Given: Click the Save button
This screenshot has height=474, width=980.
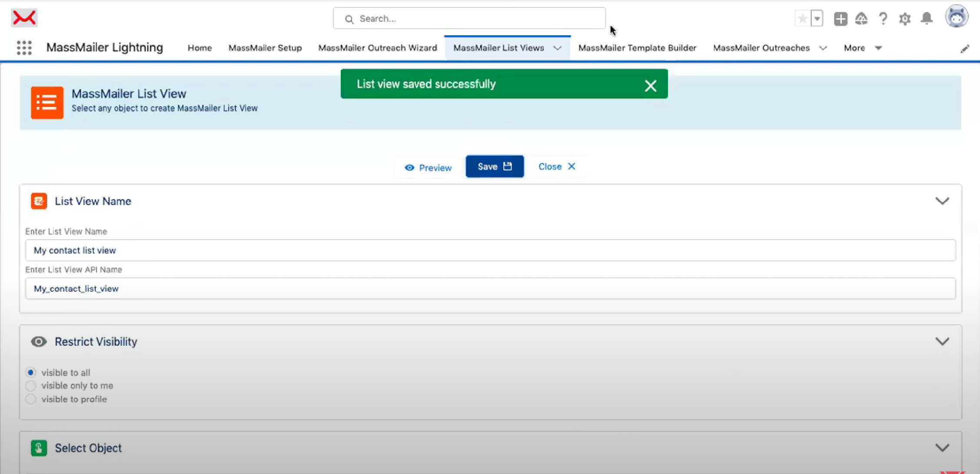Looking at the screenshot, I should point(495,167).
